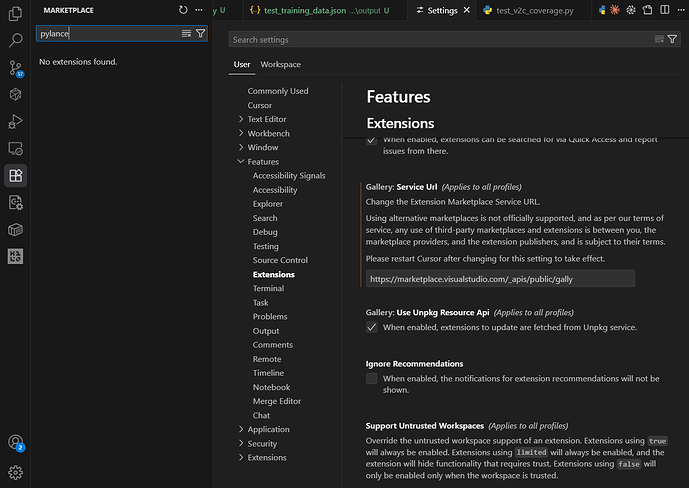Screen dimensions: 689x488
Task: Enable Ignore Recommendations checkbox
Action: click(372, 378)
